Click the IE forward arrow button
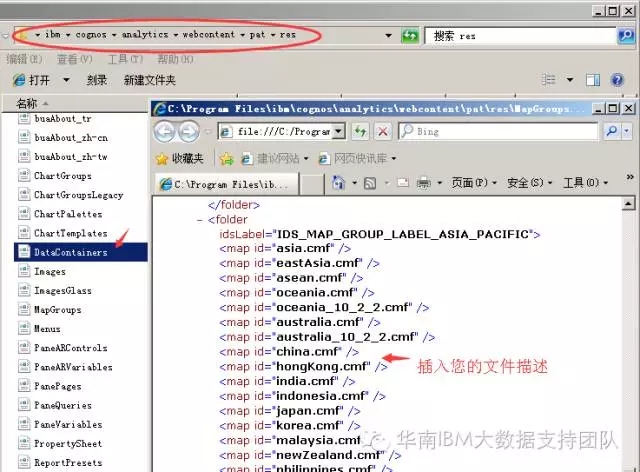Image resolution: width=640 pixels, height=472 pixels. 189,131
